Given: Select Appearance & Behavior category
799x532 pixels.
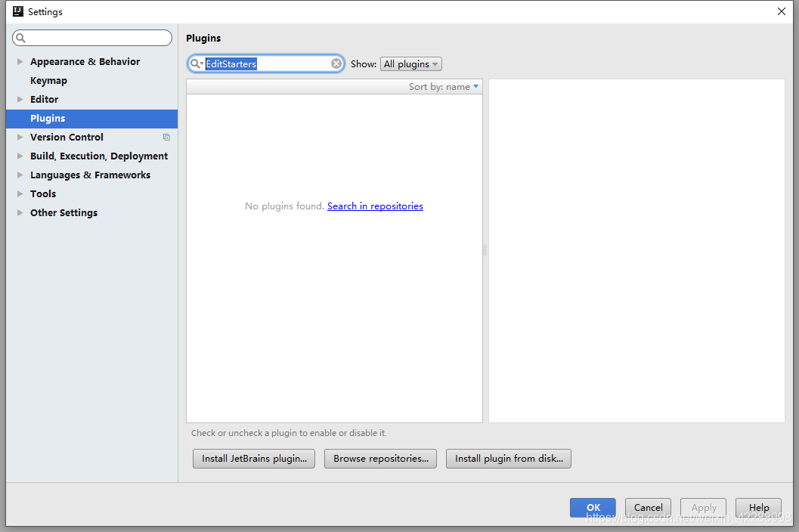Looking at the screenshot, I should click(85, 62).
